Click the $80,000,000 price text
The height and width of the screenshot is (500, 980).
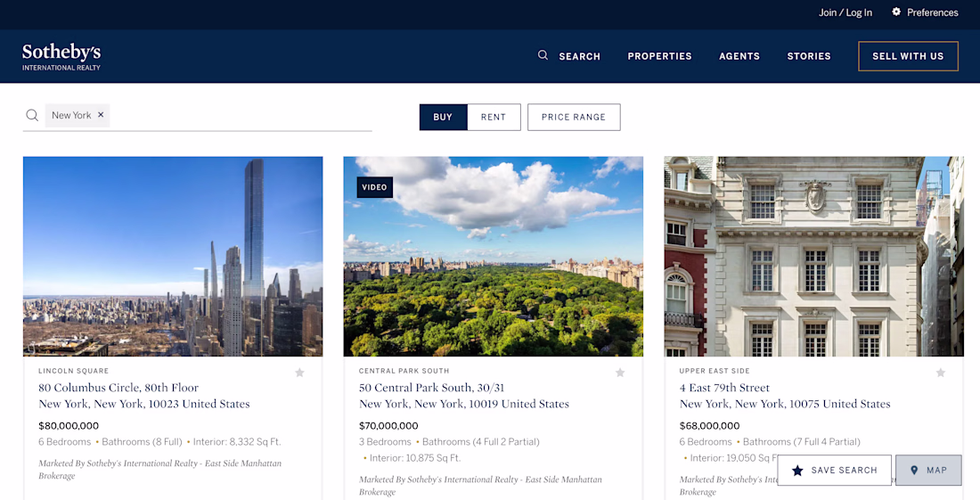coord(69,426)
